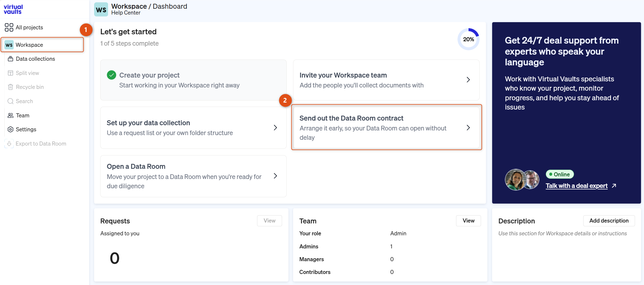Click the 'Let's get started' heading
Viewport: 644px width, 285px height.
pyautogui.click(x=128, y=32)
